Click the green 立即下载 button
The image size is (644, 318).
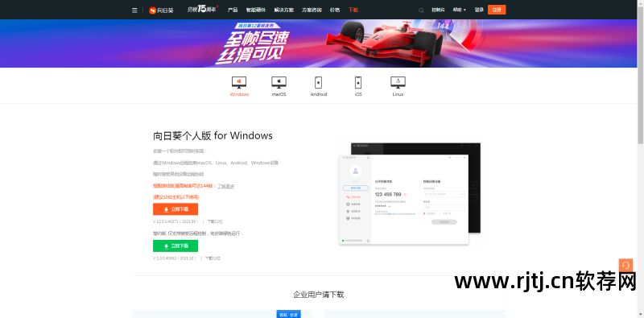pos(175,246)
